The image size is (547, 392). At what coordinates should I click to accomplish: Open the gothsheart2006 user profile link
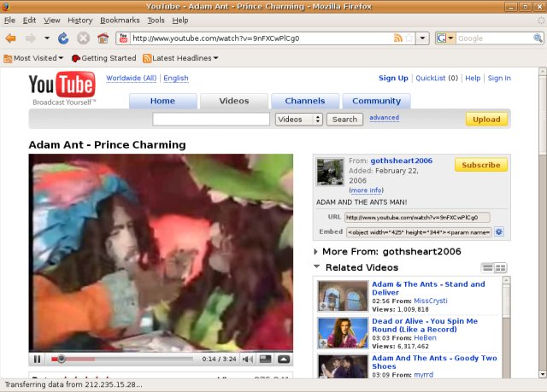point(401,161)
